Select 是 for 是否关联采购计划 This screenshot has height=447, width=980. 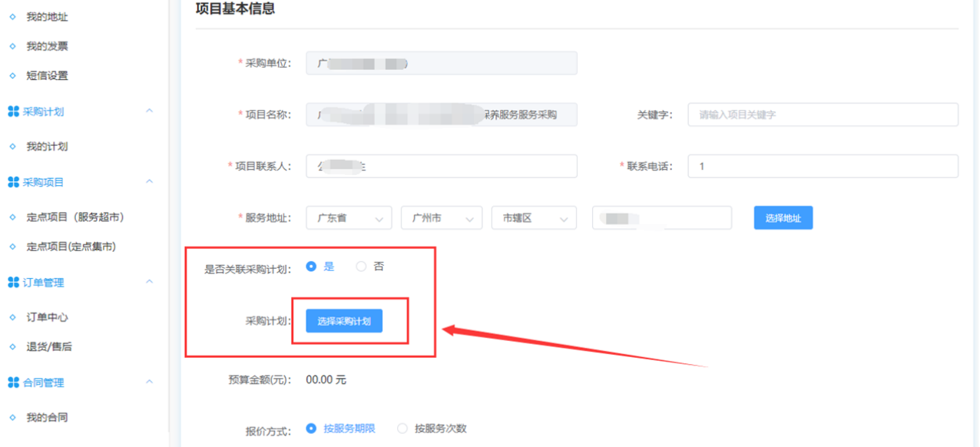click(x=311, y=267)
